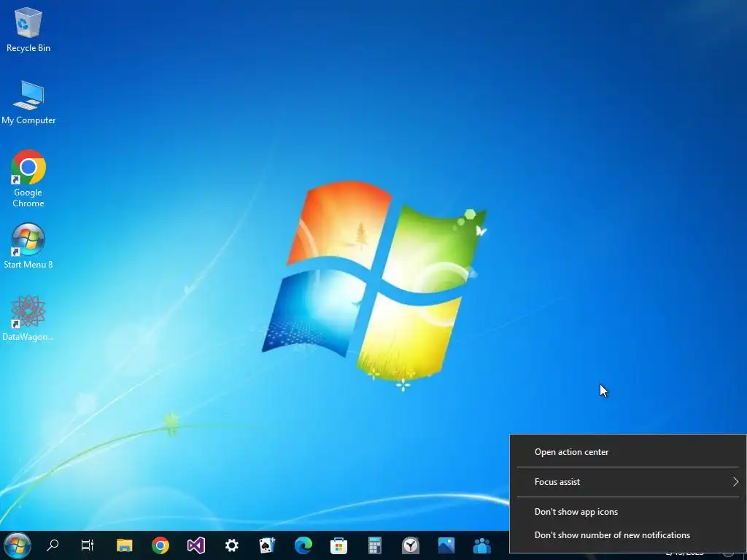747x560 pixels.
Task: Select the Google Chrome desktop shortcut
Action: coord(28,179)
